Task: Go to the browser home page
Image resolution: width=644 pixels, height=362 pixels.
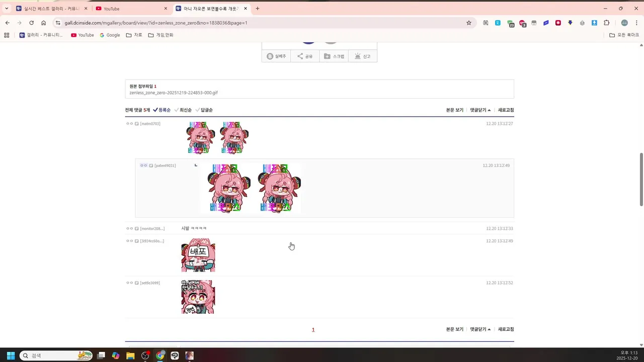Action: (43, 23)
